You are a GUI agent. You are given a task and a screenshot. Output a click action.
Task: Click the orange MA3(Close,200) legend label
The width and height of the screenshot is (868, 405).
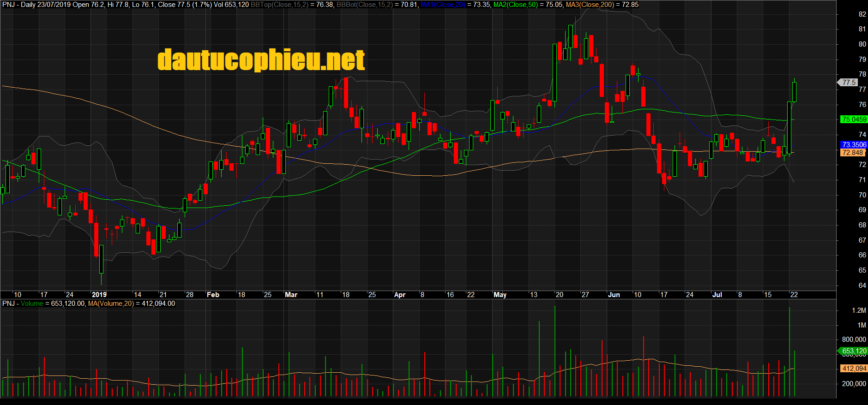[590, 5]
